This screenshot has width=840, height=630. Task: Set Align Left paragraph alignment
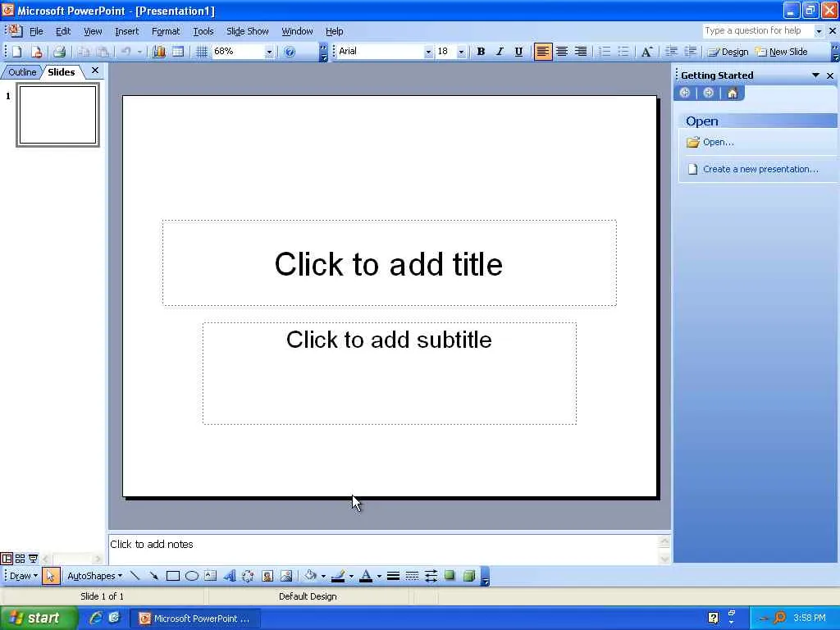543,52
